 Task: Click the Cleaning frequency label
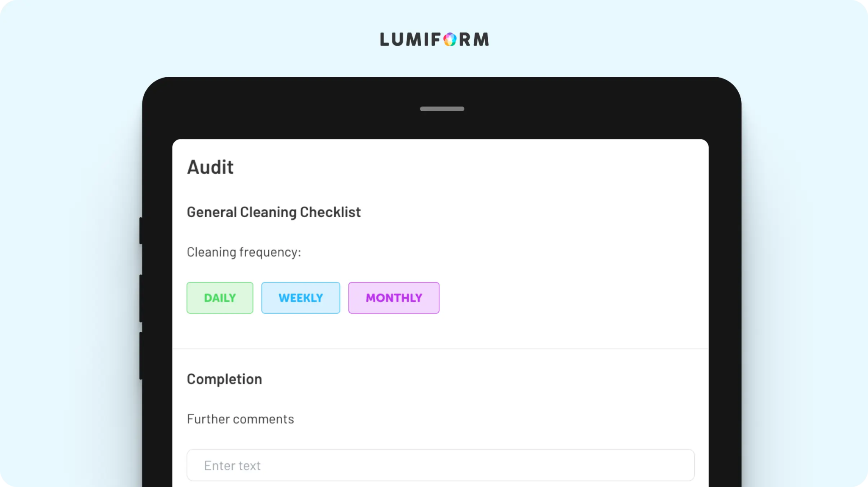pyautogui.click(x=244, y=252)
